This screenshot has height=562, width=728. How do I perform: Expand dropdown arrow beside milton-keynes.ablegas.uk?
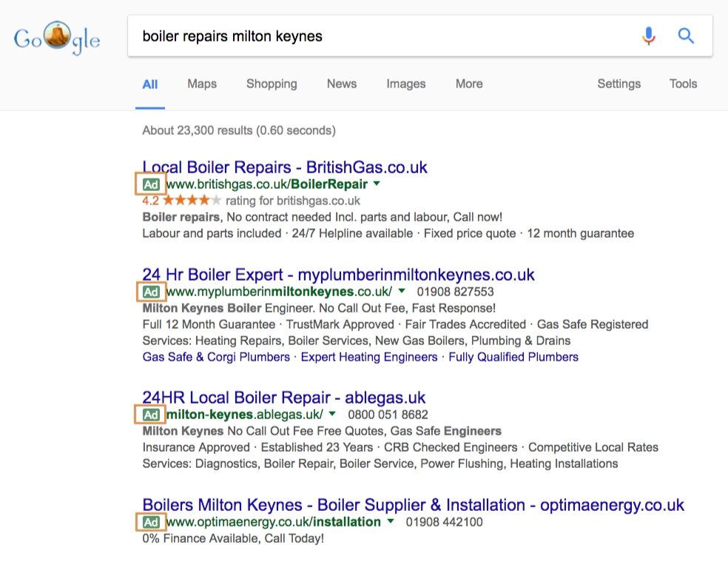pos(332,414)
